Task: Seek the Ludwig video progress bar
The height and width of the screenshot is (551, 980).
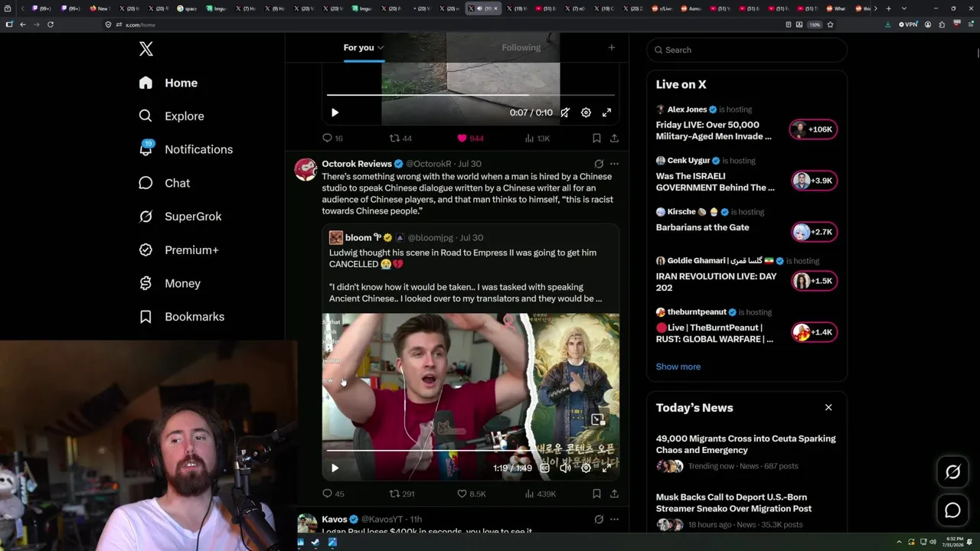Action: click(x=470, y=451)
